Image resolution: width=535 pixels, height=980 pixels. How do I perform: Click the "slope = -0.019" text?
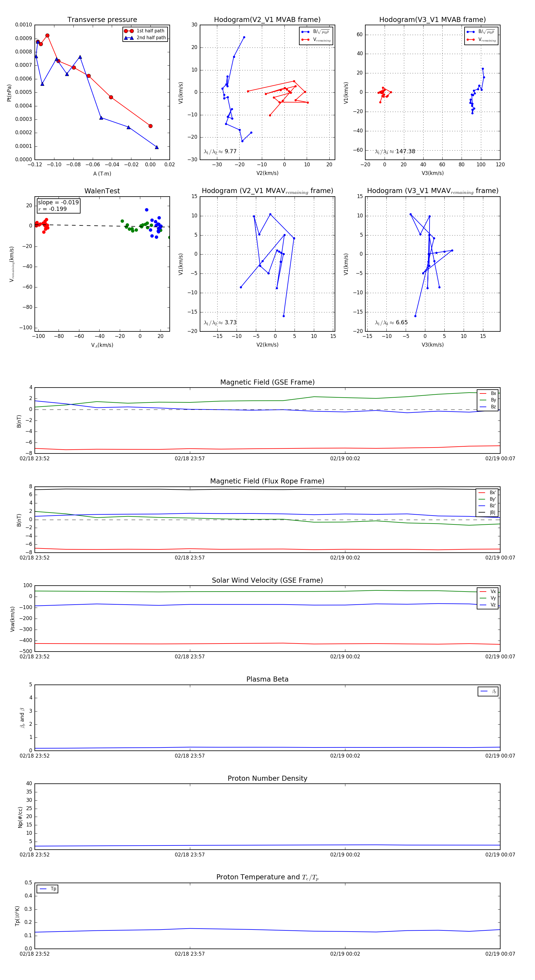[58, 203]
